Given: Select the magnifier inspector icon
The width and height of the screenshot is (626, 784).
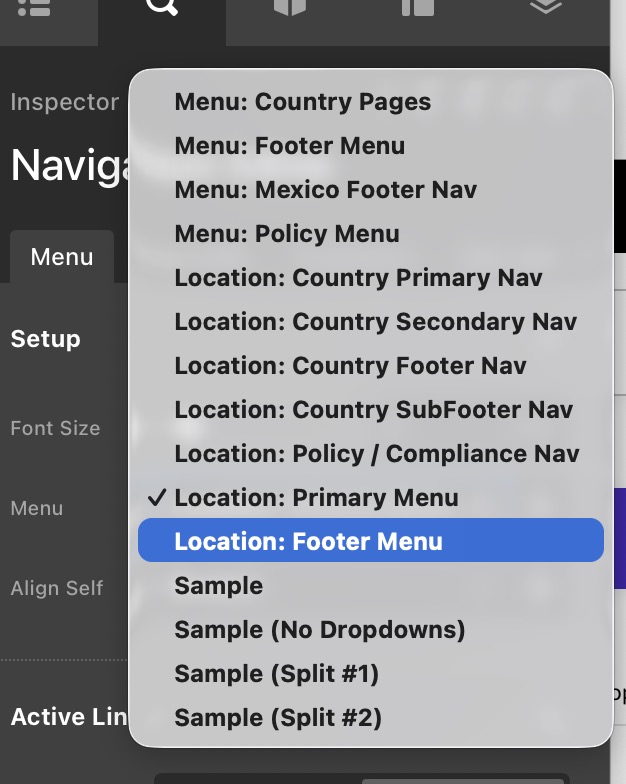Looking at the screenshot, I should click(x=162, y=7).
